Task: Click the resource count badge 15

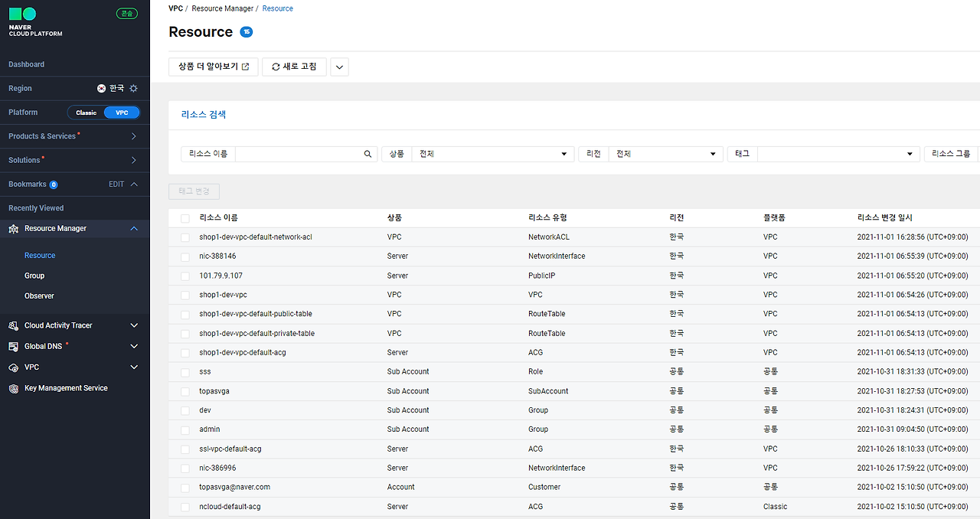Action: [x=246, y=31]
